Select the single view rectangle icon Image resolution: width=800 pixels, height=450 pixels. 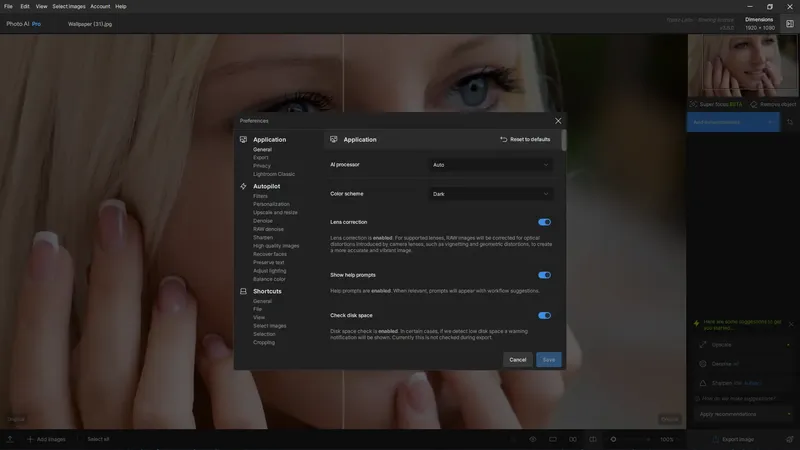coord(553,439)
